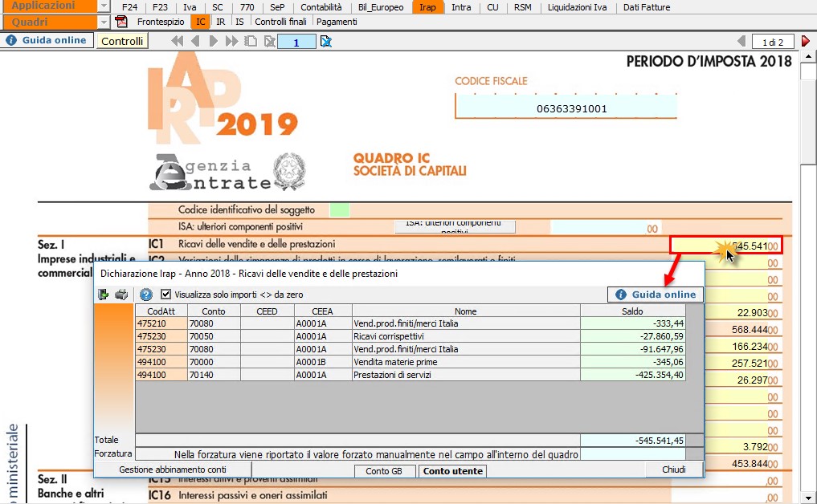Click the conto cell 70080 for CodAtt 475210

pos(214,323)
